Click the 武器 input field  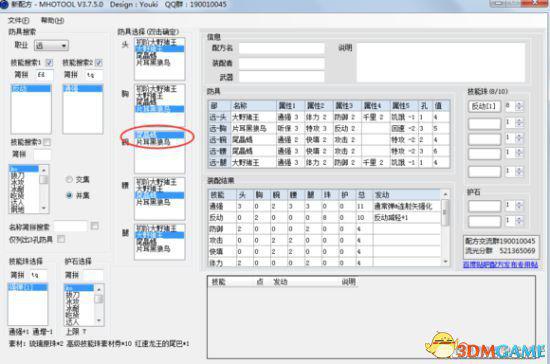coord(281,76)
